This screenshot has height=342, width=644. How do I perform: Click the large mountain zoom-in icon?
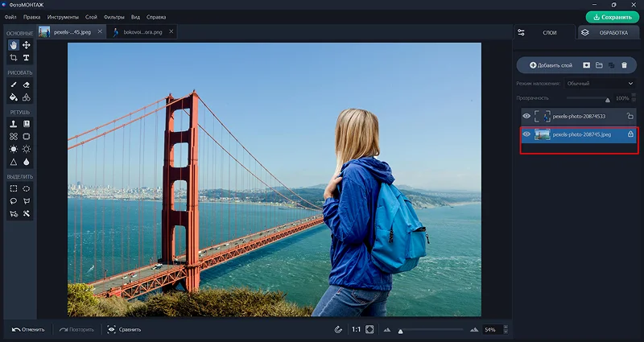click(x=474, y=329)
